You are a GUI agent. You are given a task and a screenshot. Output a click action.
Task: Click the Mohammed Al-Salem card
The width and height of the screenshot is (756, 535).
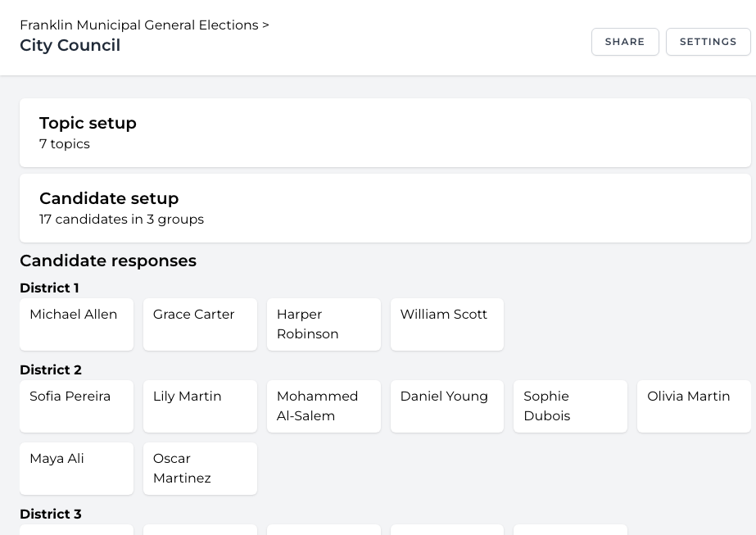point(324,406)
